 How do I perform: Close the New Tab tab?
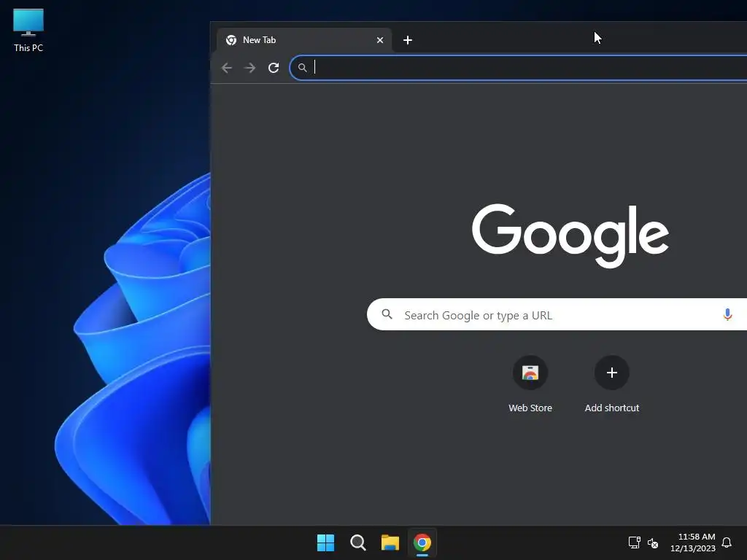[x=379, y=40]
